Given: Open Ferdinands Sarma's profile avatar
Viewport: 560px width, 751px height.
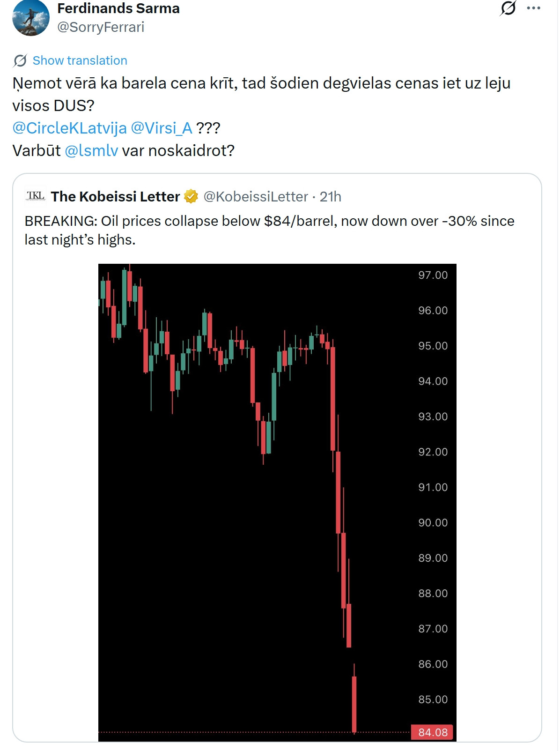Looking at the screenshot, I should (x=31, y=17).
